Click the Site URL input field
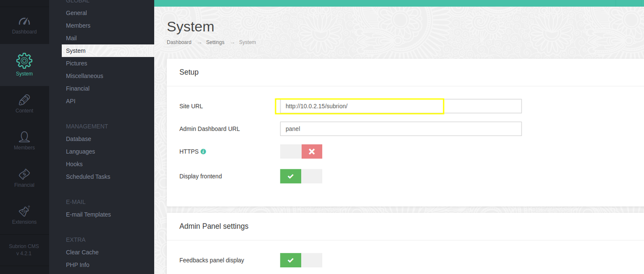The image size is (644, 274). point(401,106)
